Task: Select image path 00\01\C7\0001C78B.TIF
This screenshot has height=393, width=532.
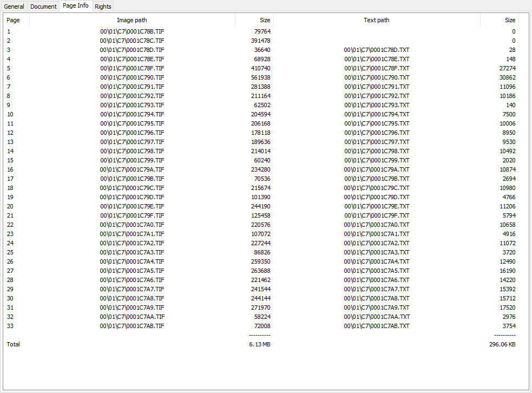Action: click(132, 31)
